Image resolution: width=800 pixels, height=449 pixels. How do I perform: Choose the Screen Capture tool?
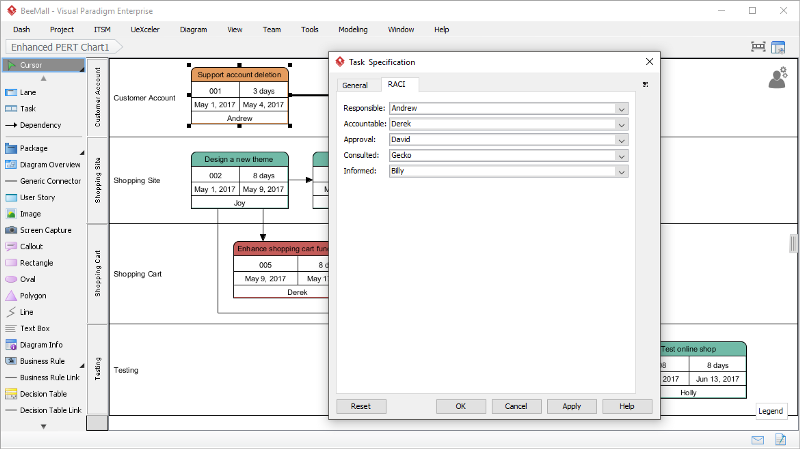click(x=44, y=230)
